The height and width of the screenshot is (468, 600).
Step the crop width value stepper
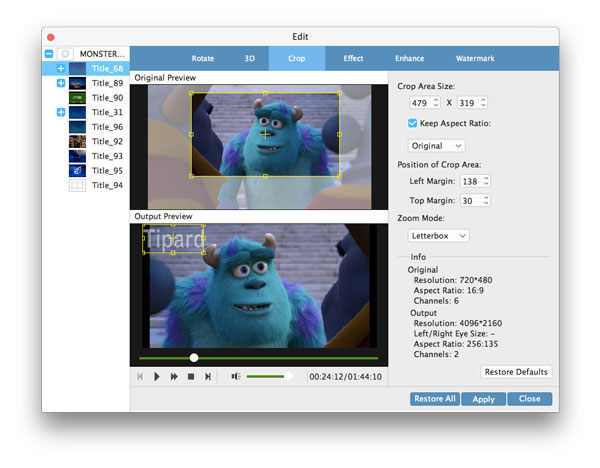coord(436,103)
